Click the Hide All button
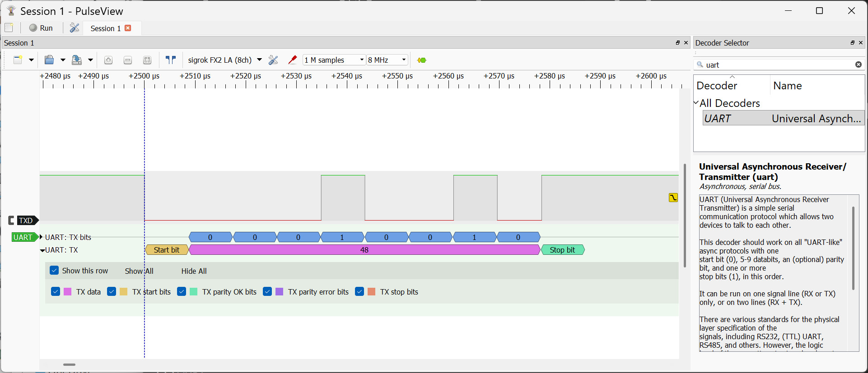Image resolution: width=868 pixels, height=373 pixels. click(x=194, y=271)
